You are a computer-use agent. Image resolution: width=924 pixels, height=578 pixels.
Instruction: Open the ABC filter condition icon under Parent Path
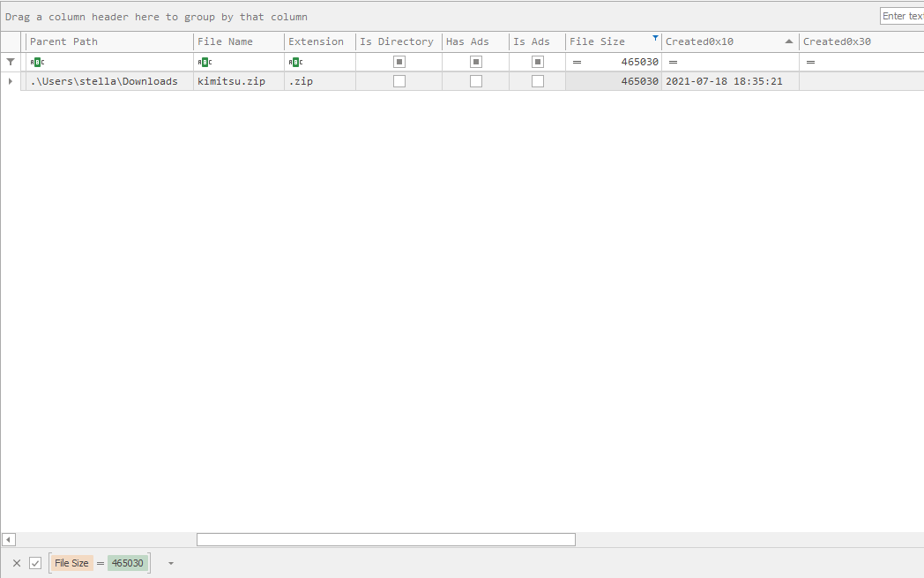[x=36, y=62]
